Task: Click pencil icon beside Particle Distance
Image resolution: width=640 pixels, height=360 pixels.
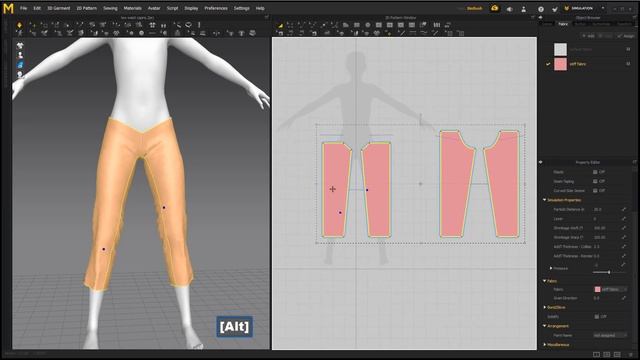Action: (x=624, y=209)
